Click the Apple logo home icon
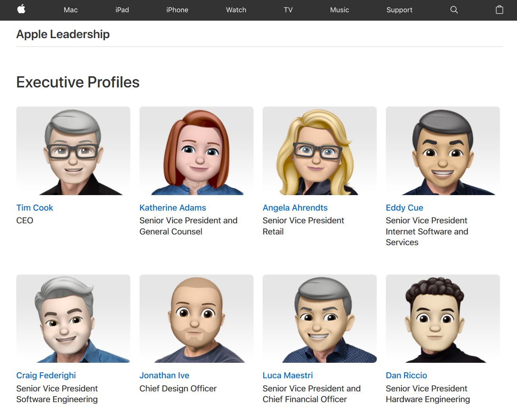 click(x=21, y=10)
